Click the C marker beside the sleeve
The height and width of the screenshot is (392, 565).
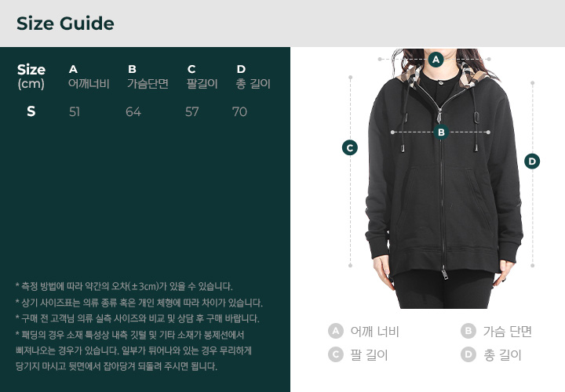tap(349, 148)
